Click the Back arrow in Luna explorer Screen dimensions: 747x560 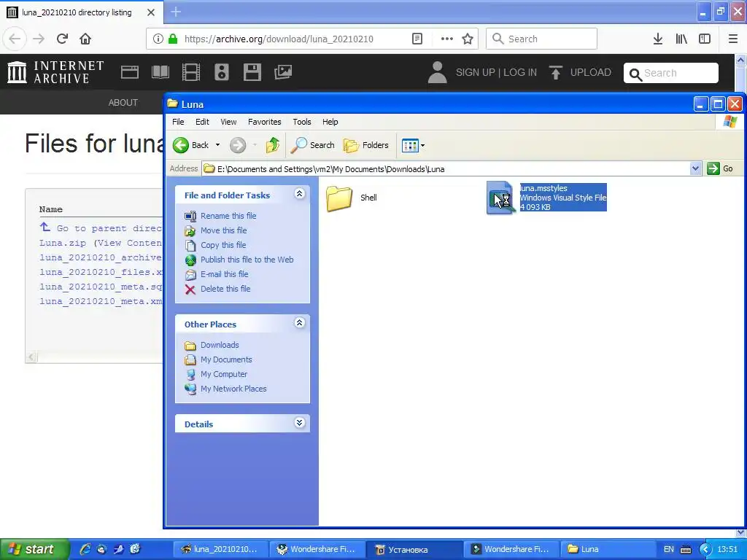tap(181, 145)
